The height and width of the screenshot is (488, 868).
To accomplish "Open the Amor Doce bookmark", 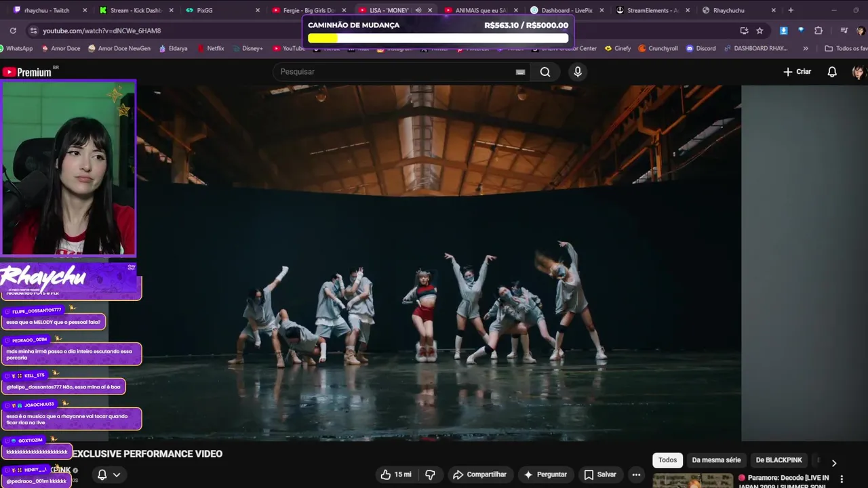I will click(x=61, y=48).
